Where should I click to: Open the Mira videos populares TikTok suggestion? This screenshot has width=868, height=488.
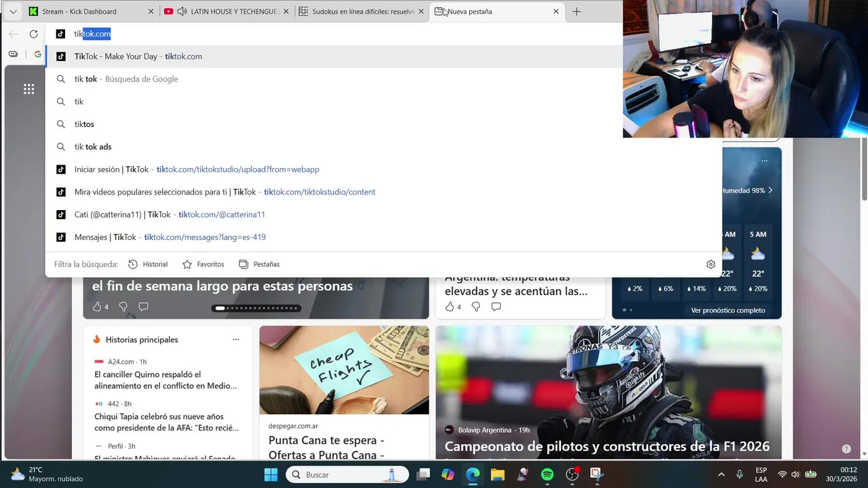[383, 192]
